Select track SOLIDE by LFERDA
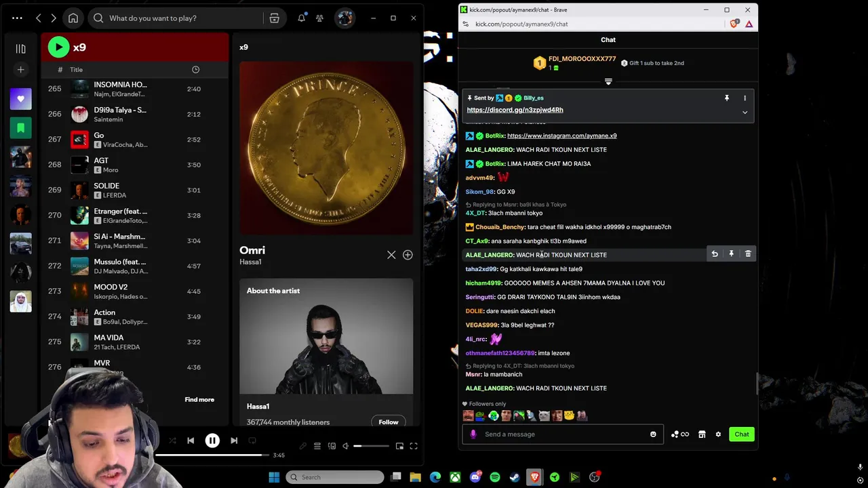The image size is (868, 488). click(134, 190)
